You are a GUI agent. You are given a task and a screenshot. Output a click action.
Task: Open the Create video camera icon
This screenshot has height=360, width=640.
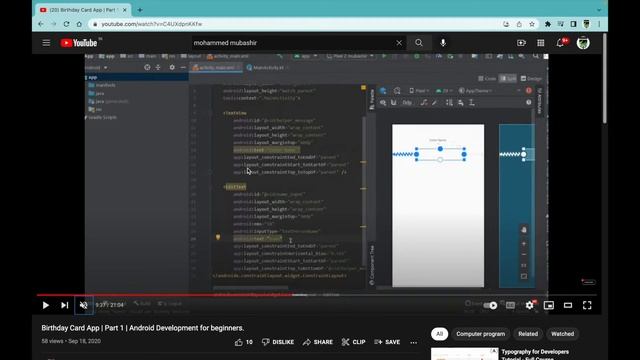(x=521, y=43)
